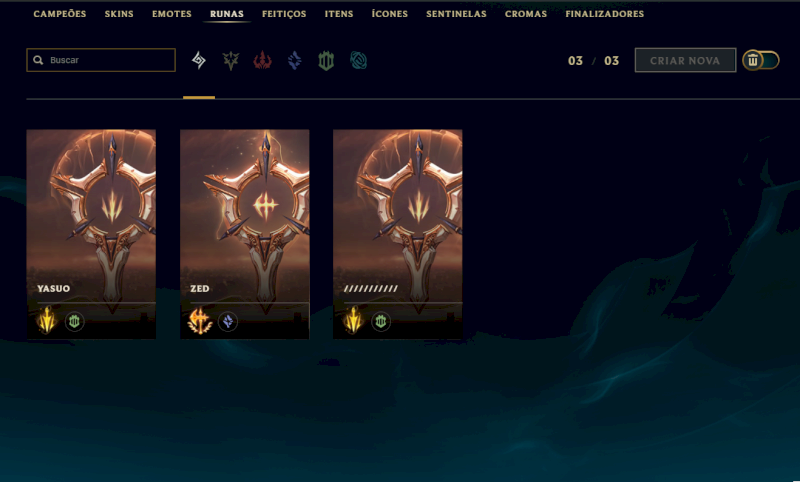Click Conqueror keystone icon on ZED page
The height and width of the screenshot is (482, 800).
tap(199, 321)
